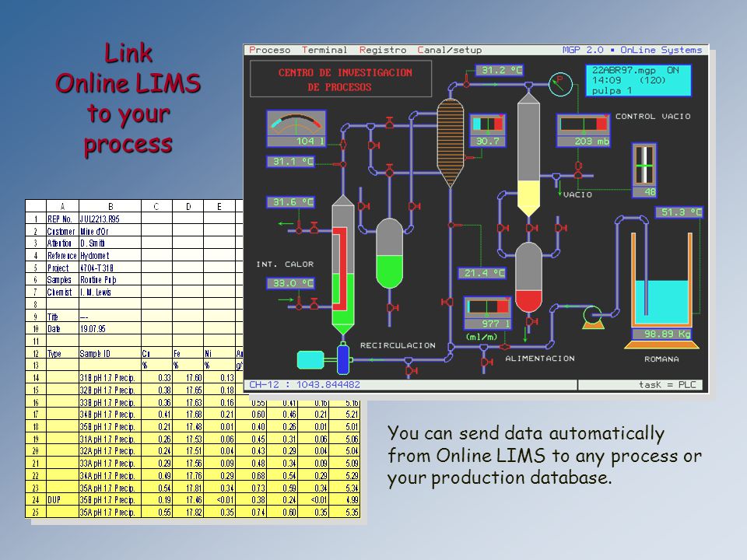Screen dimensions: 747x560
Task: Click the REP No. label cell
Action: point(62,219)
